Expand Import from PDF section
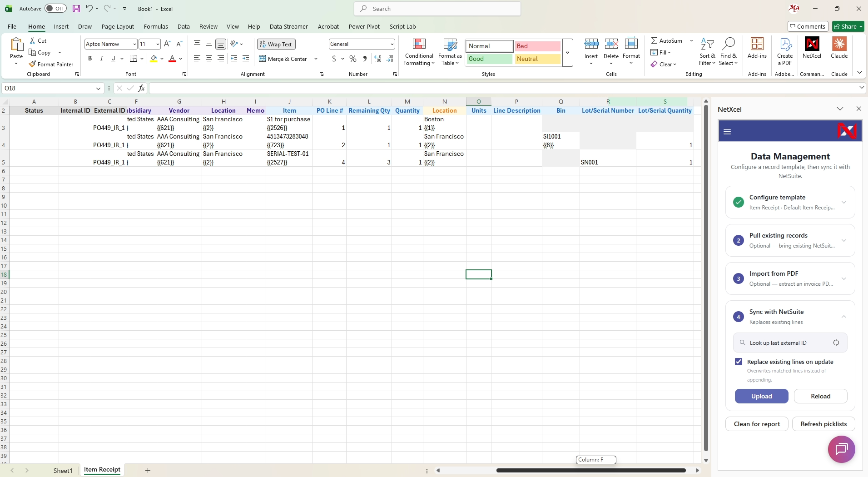This screenshot has width=868, height=477. [x=790, y=278]
